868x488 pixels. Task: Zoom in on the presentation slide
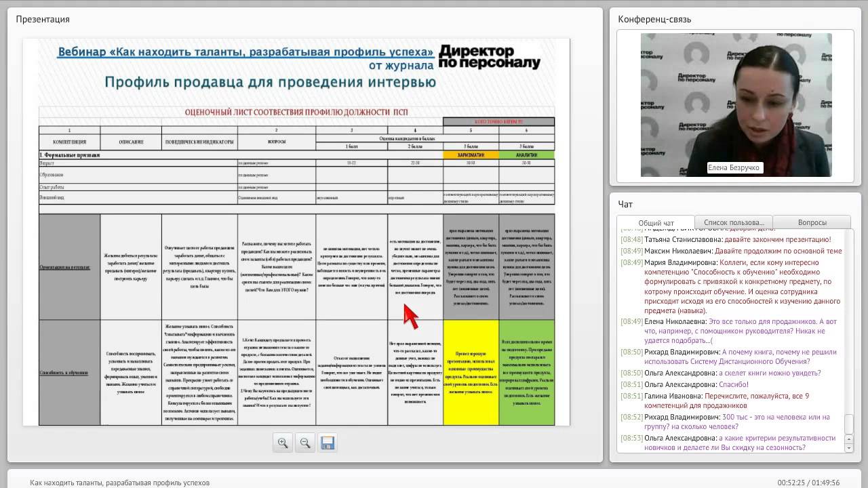click(283, 443)
